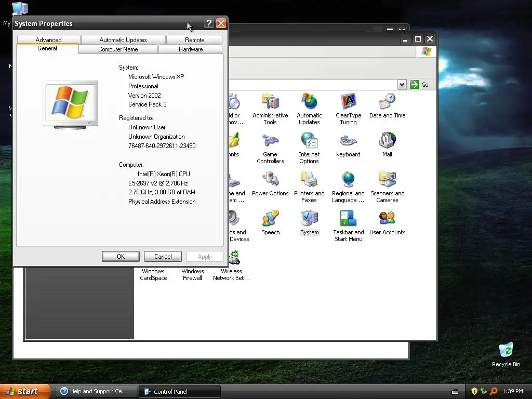Open Game Controllers icon
The width and height of the screenshot is (532, 399).
[x=270, y=148]
